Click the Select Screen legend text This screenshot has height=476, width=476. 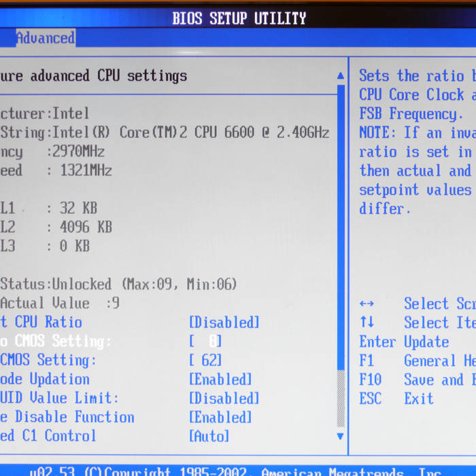coord(440,303)
